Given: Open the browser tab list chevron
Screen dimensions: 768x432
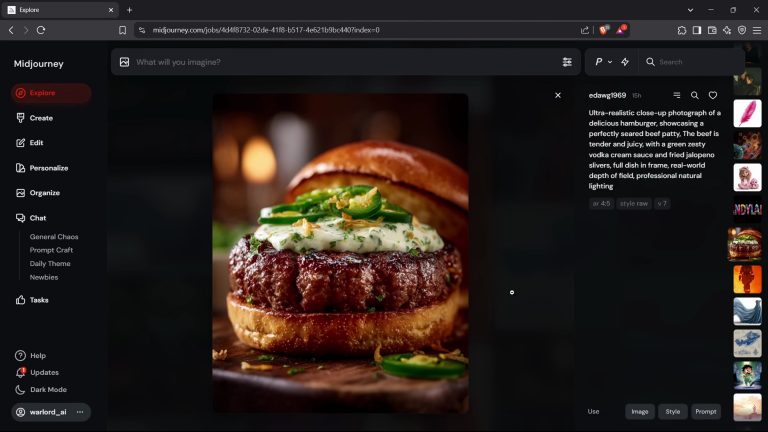Looking at the screenshot, I should coord(690,10).
